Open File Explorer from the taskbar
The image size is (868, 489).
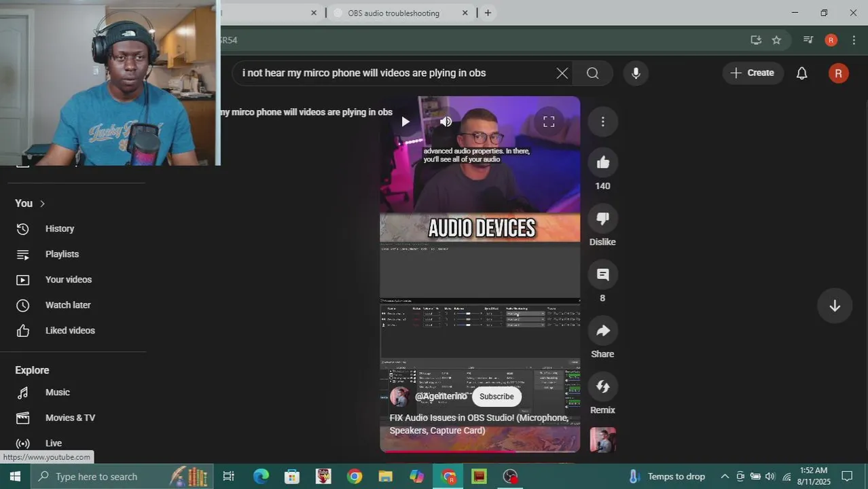point(386,477)
